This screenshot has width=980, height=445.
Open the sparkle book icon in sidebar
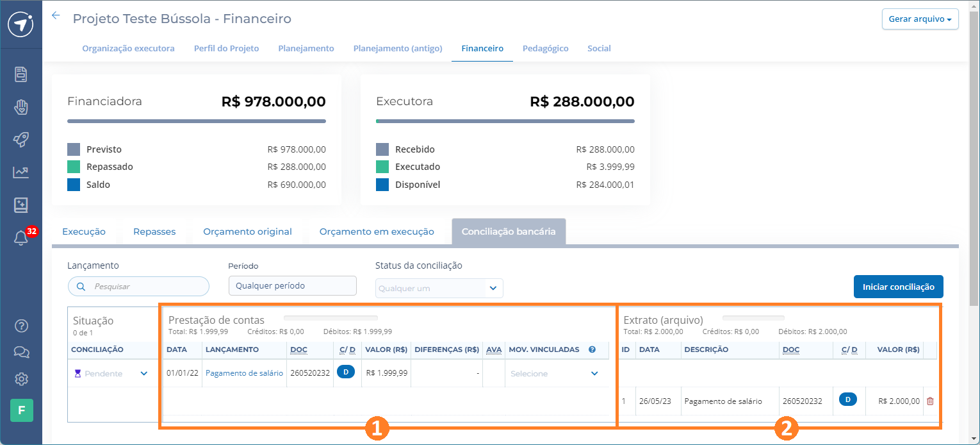[x=21, y=205]
